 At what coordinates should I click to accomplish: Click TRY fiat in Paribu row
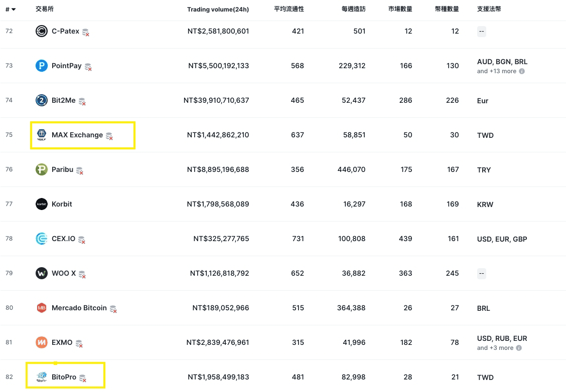(x=484, y=170)
